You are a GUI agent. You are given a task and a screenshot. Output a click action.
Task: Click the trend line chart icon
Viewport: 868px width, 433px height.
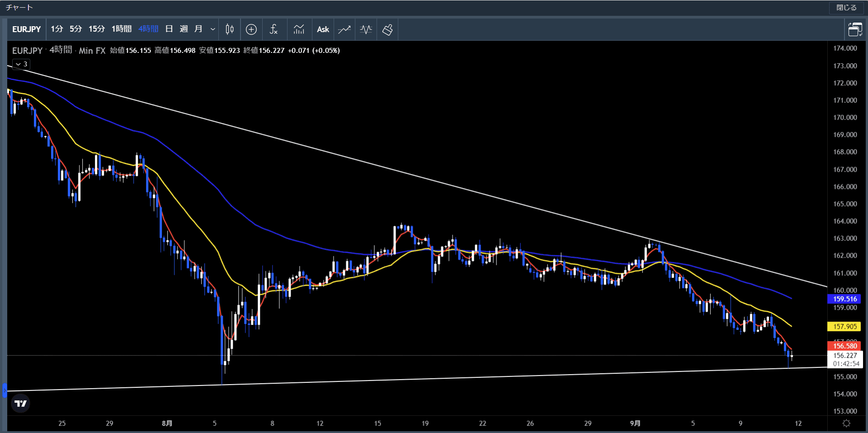[x=344, y=29]
